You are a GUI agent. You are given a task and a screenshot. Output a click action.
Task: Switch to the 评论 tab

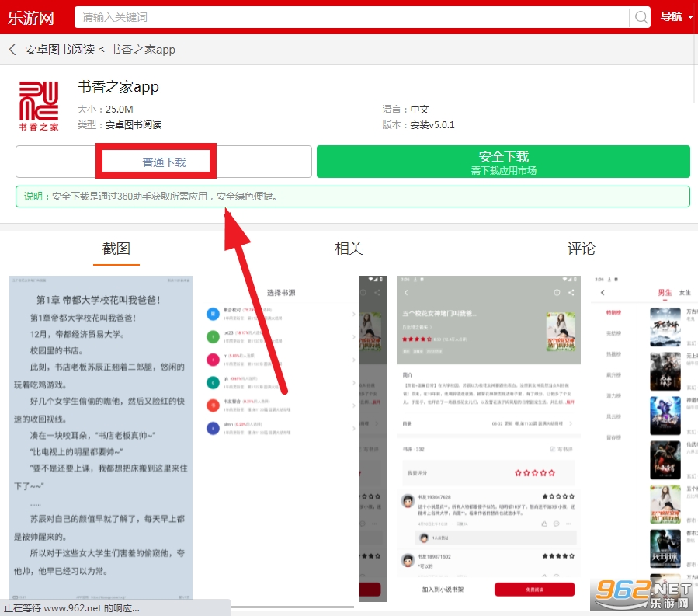(582, 249)
